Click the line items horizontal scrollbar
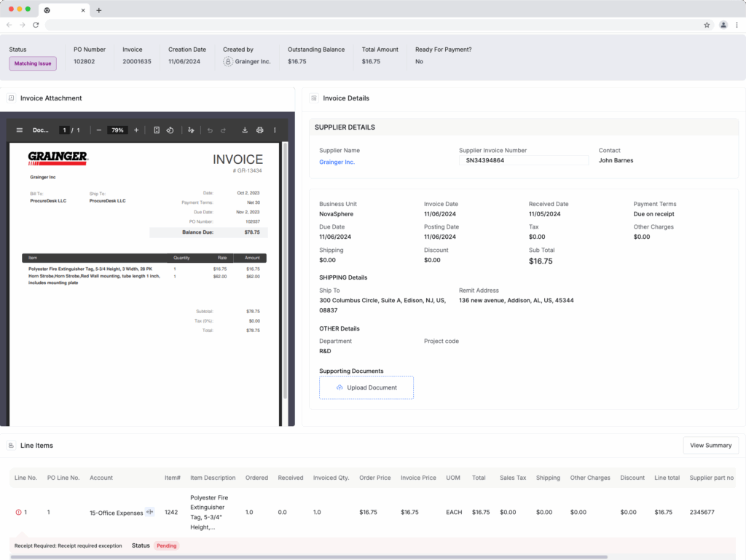 pos(309,557)
